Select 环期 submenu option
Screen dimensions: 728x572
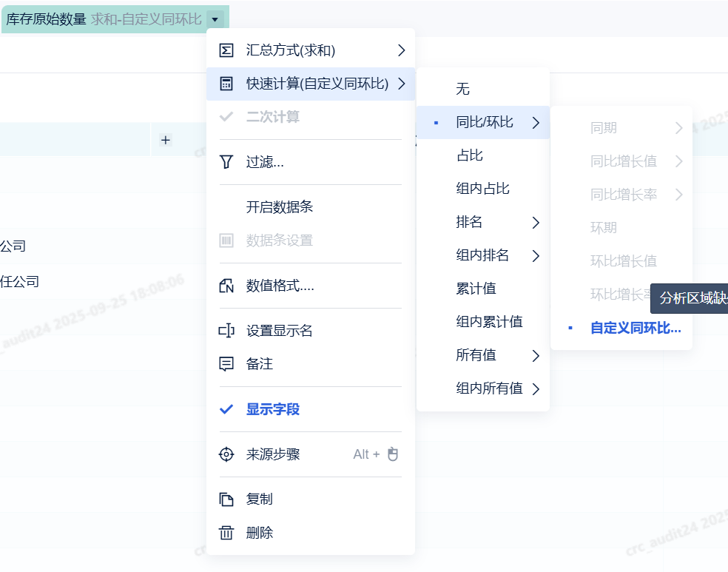pos(621,228)
